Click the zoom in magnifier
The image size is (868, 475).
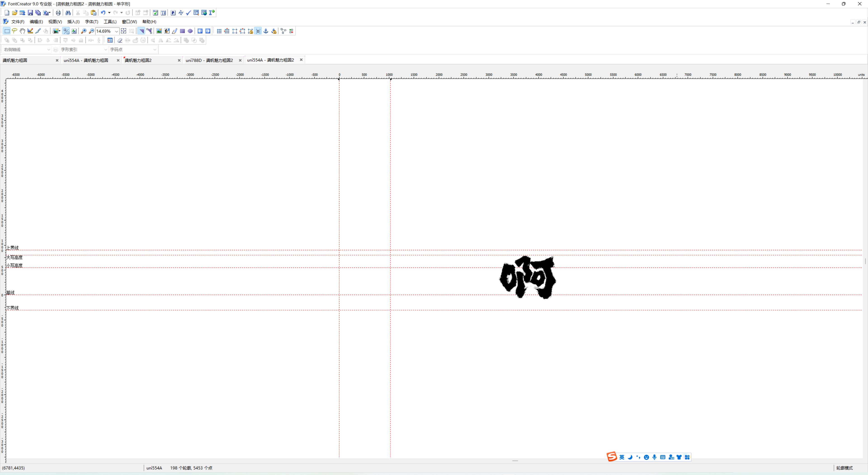84,31
